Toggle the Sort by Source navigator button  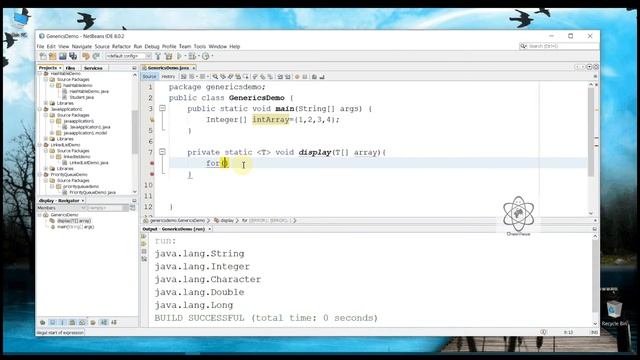tap(114, 322)
